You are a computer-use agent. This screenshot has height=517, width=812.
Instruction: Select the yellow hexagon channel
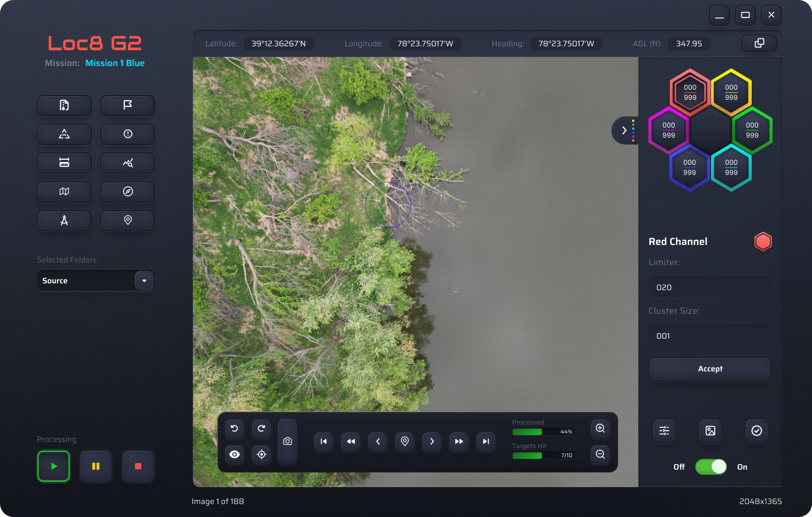point(731,93)
